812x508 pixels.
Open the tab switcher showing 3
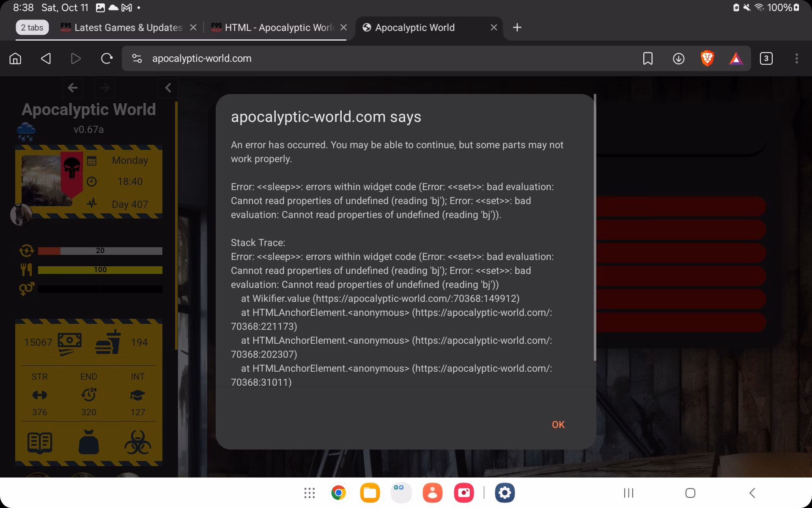pos(766,58)
